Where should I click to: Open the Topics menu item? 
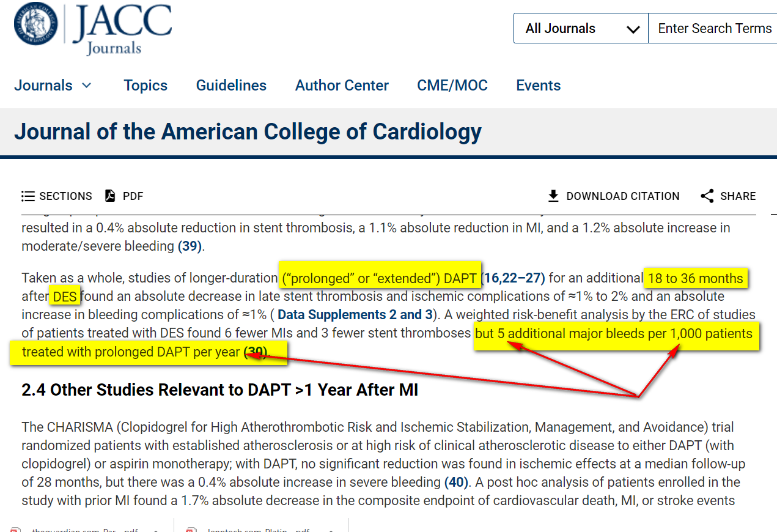[145, 86]
